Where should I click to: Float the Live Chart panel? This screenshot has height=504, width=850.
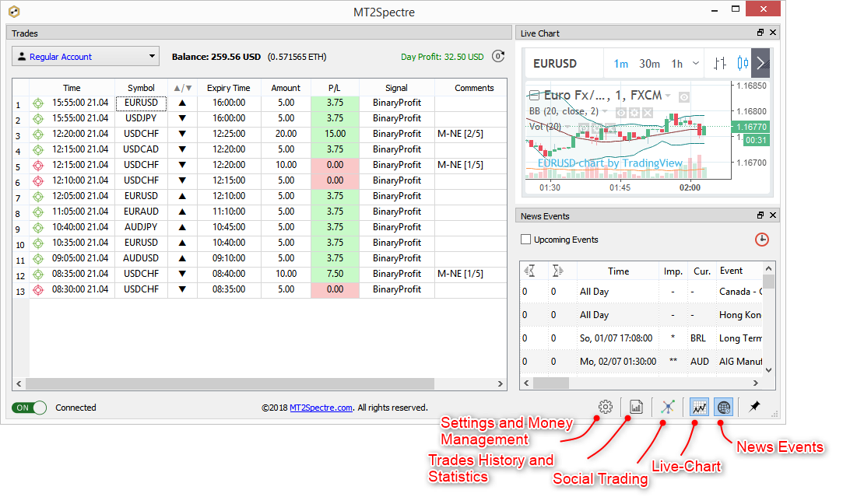click(x=760, y=33)
